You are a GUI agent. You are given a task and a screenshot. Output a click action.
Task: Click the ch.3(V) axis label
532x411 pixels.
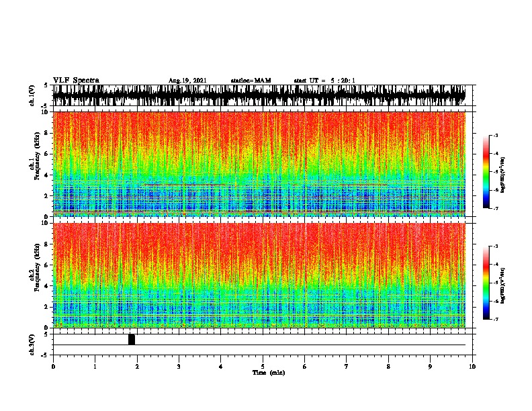tap(32, 345)
